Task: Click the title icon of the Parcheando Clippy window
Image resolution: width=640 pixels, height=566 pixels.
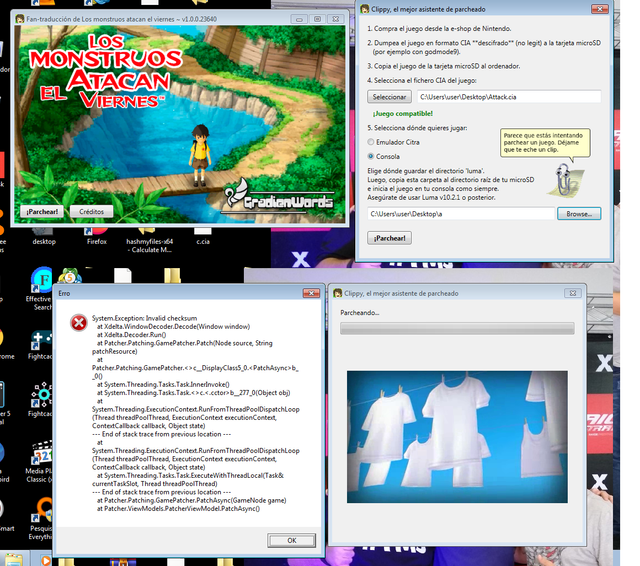Action: 338,293
